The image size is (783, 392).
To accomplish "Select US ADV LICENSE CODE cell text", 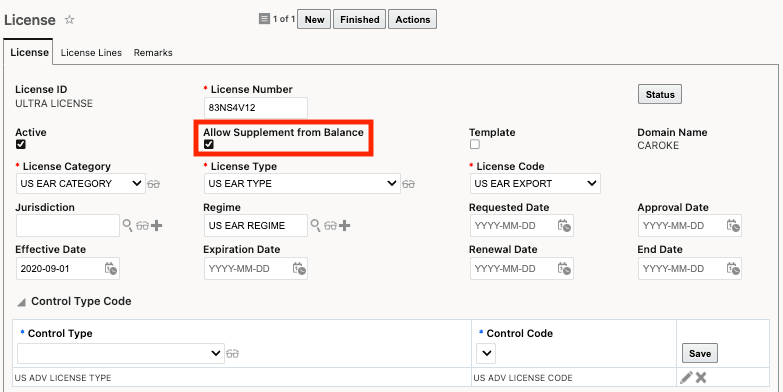I will [x=523, y=378].
